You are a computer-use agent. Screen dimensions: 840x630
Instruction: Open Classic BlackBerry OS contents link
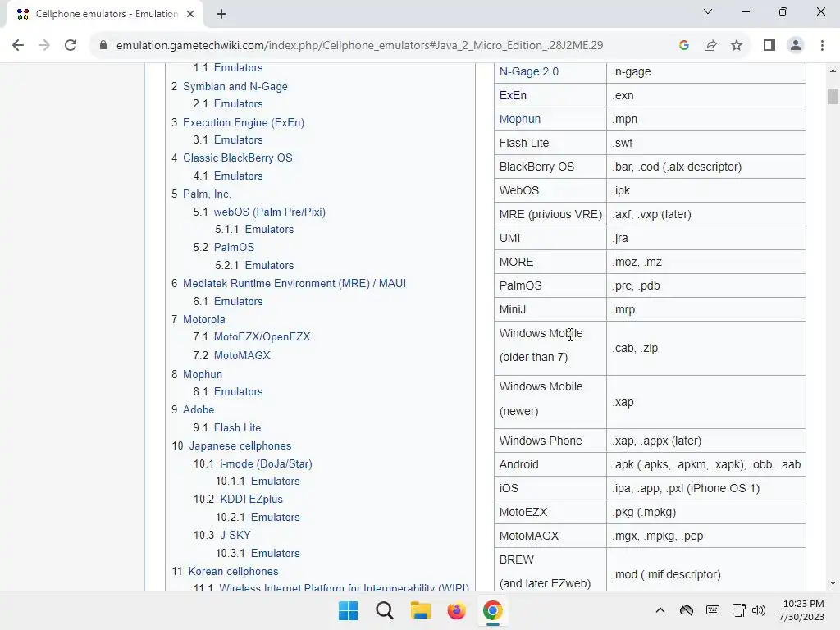[x=237, y=157]
